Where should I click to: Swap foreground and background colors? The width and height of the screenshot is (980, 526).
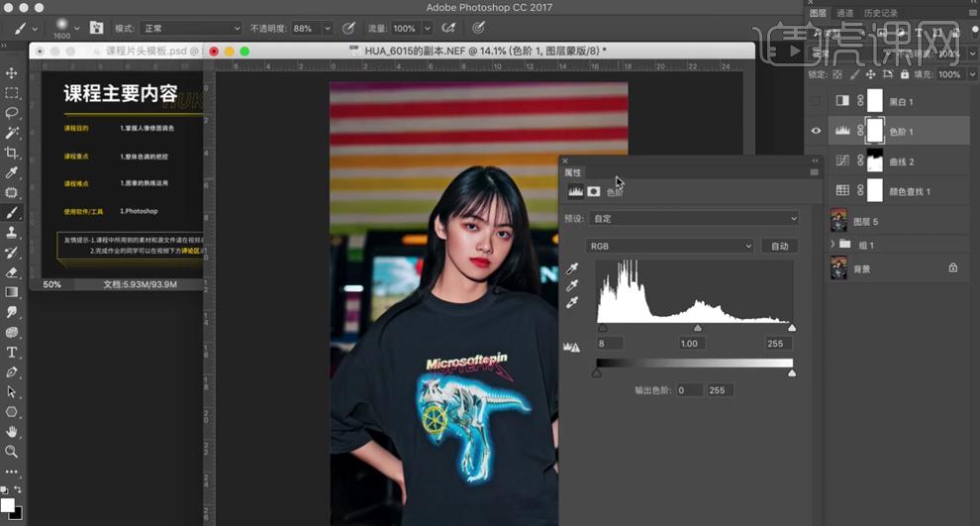(18, 489)
